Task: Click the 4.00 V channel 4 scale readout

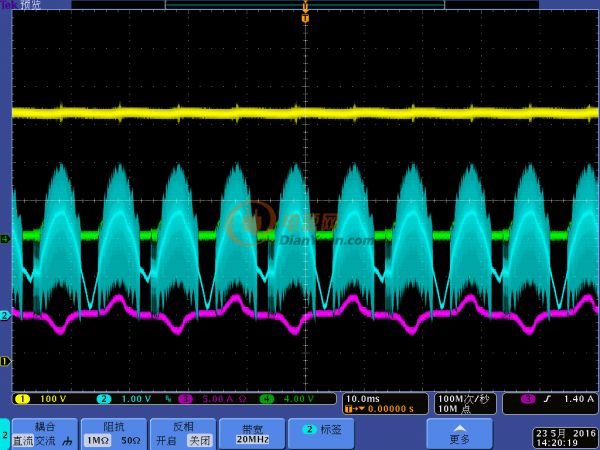Action: tap(299, 399)
